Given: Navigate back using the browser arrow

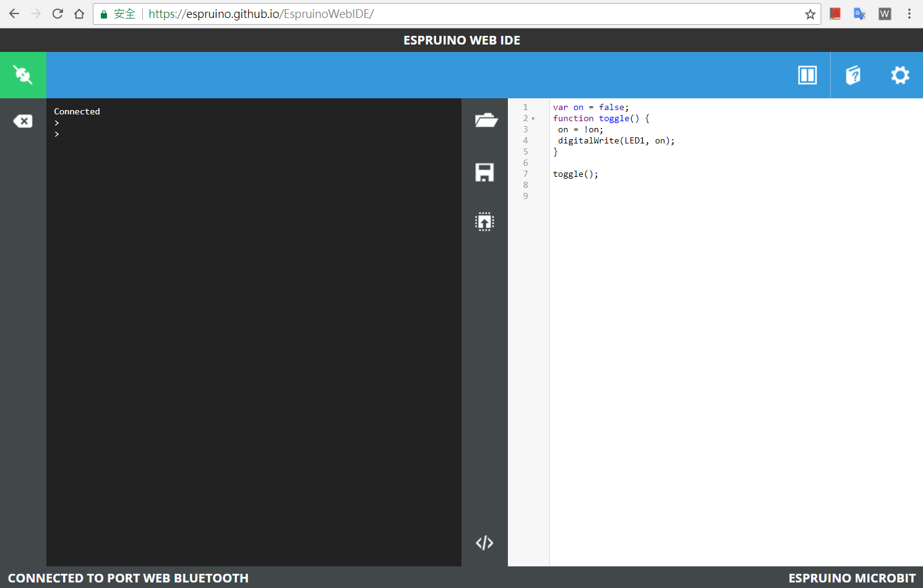Looking at the screenshot, I should coord(13,14).
